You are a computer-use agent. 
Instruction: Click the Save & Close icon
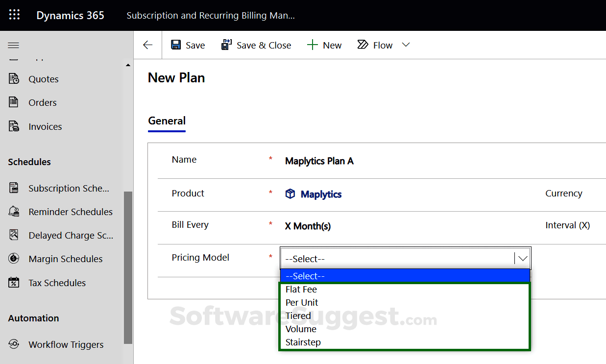pyautogui.click(x=226, y=45)
